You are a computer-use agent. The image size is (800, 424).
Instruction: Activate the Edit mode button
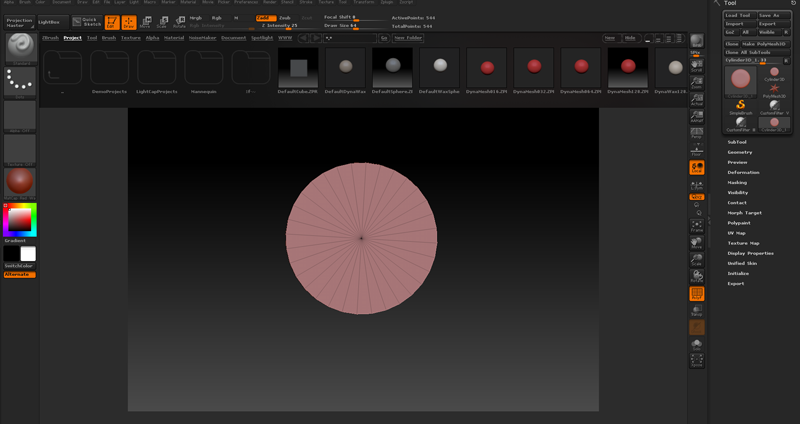(112, 21)
